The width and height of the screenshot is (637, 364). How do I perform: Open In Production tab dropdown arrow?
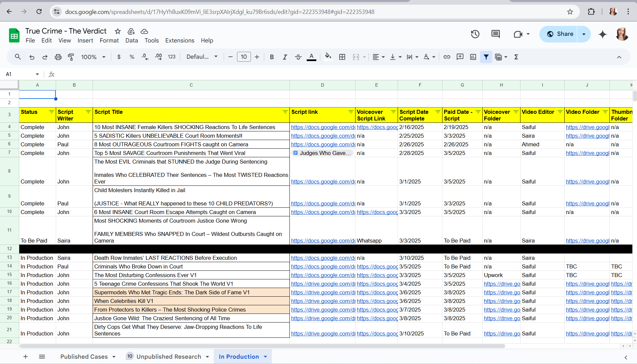coord(265,357)
